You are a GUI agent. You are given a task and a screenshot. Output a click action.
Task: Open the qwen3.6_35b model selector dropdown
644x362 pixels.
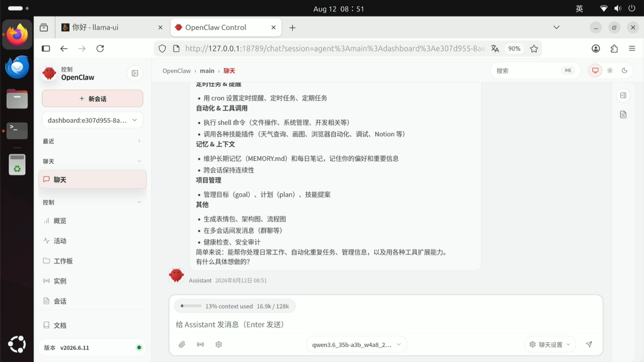(x=356, y=344)
